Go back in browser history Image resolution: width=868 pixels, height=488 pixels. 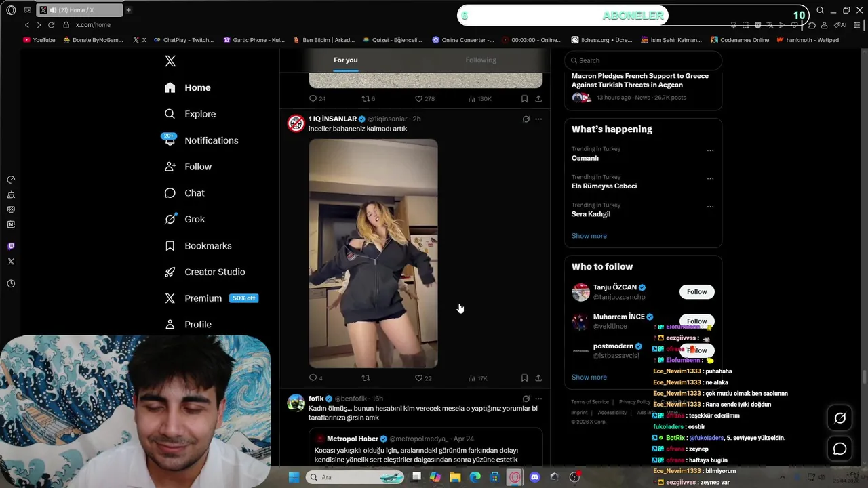click(x=27, y=25)
